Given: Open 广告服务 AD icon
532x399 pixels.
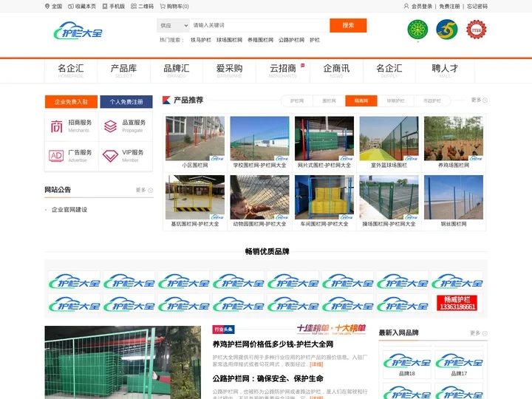Looking at the screenshot, I should [x=56, y=156].
